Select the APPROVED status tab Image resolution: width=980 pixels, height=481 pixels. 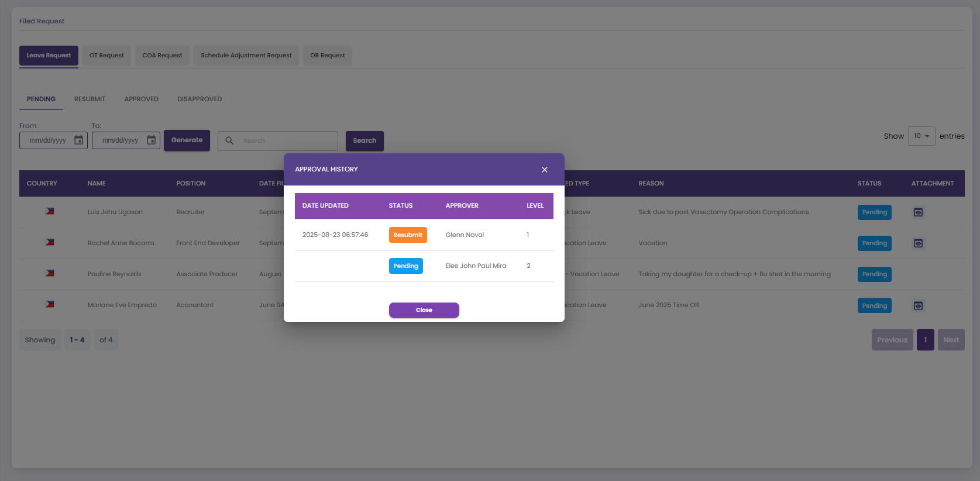click(x=141, y=99)
